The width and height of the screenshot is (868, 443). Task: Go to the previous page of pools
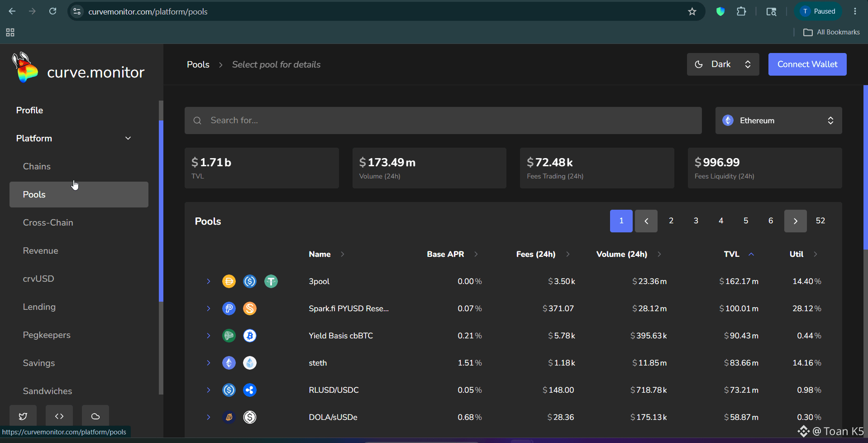(646, 221)
